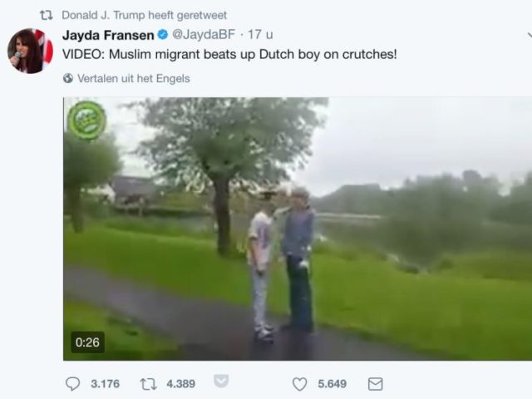Click the blue verified badge
The width and height of the screenshot is (532, 399).
pos(163,34)
